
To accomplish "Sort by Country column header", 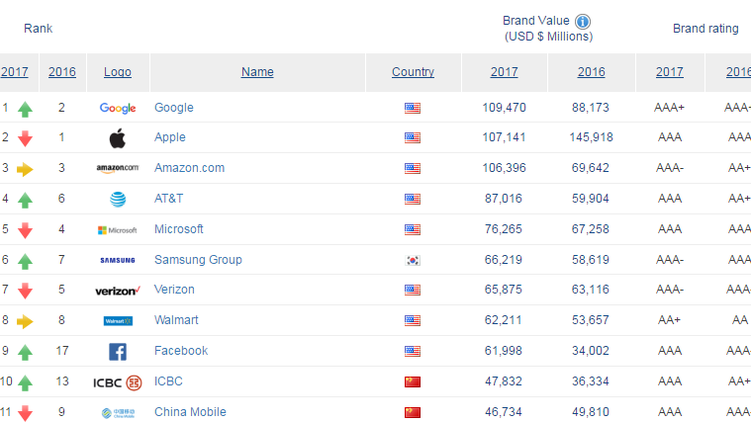I will click(413, 72).
